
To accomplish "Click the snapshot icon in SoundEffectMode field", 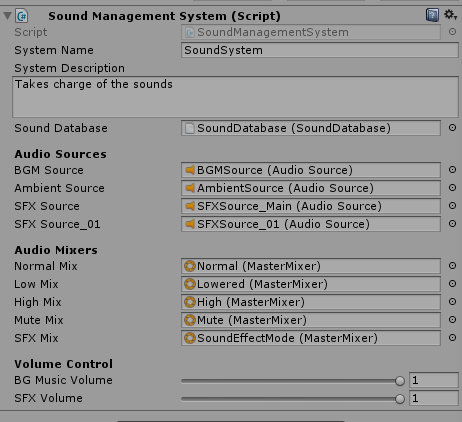I will [x=190, y=338].
